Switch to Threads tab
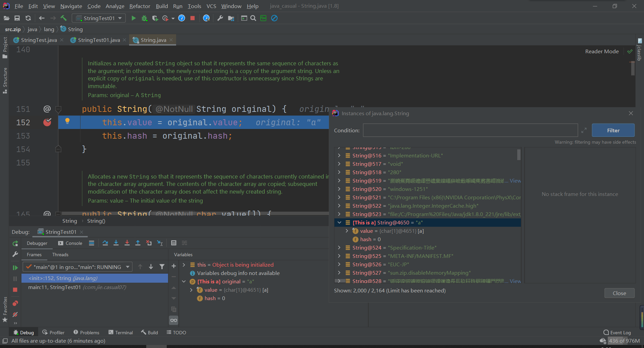The height and width of the screenshot is (348, 644). coord(60,255)
